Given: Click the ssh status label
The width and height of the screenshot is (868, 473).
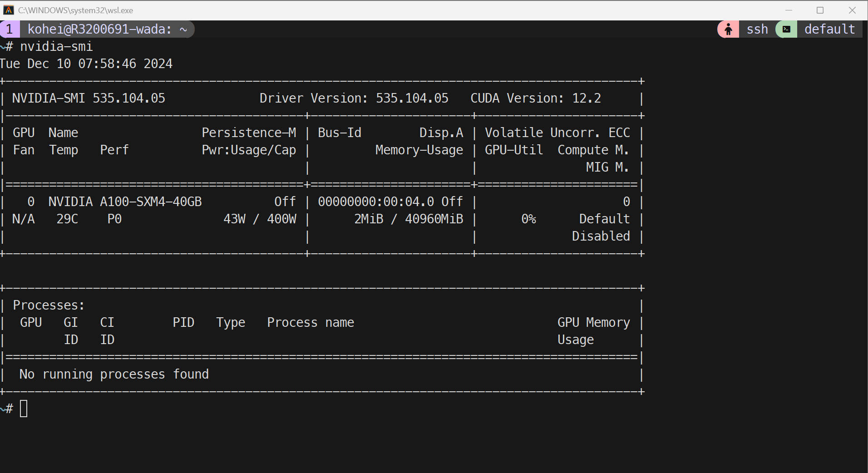Looking at the screenshot, I should [757, 30].
